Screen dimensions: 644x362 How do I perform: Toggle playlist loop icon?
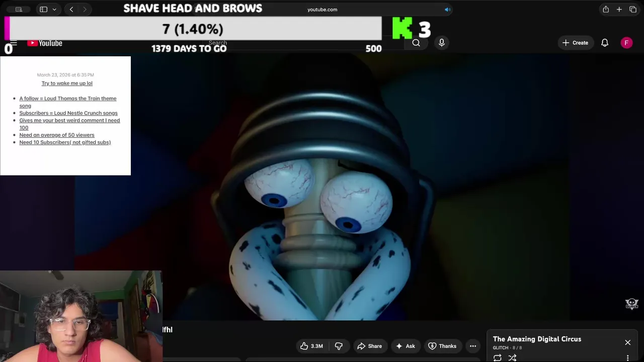[498, 357]
